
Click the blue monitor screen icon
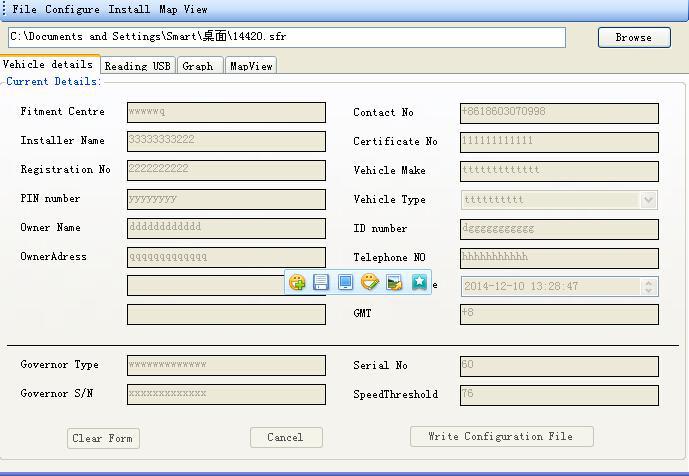(x=345, y=283)
